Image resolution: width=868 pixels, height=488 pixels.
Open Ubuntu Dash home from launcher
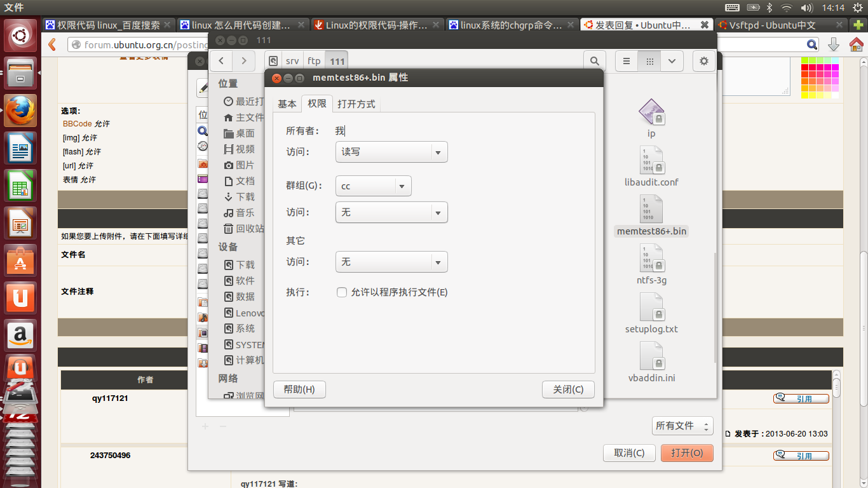(21, 35)
